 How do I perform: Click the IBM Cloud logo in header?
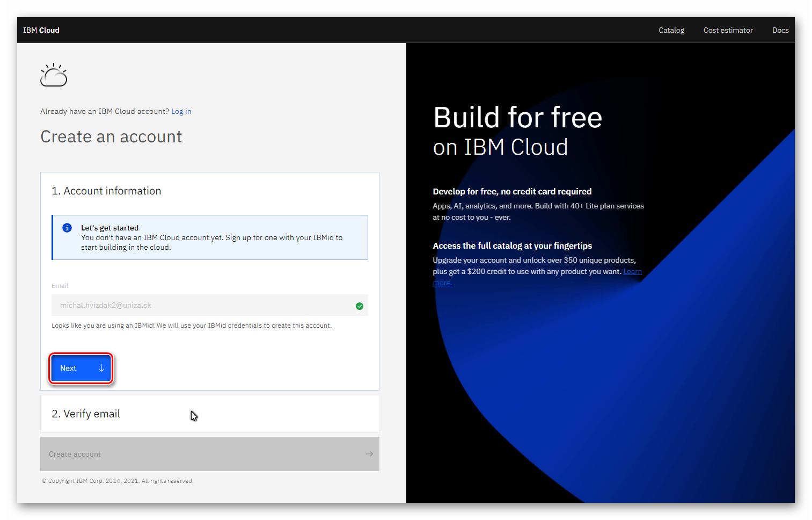[x=41, y=30]
